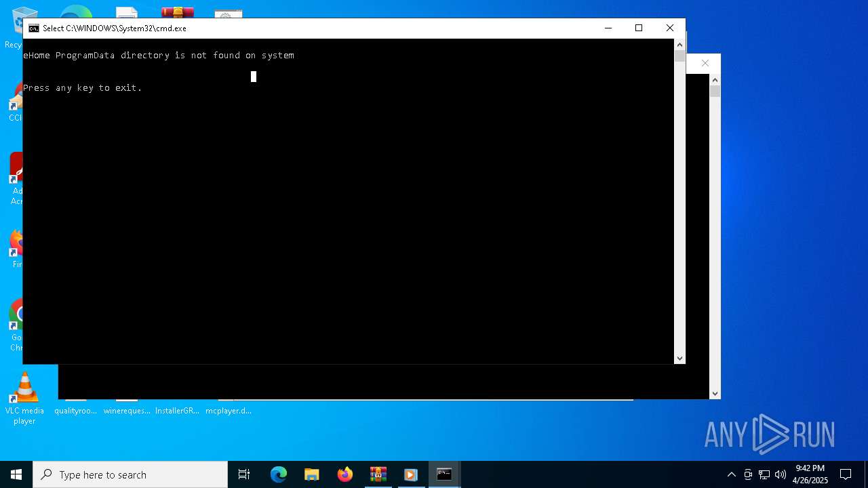Select the mcplayer.d... desktop file label

click(x=229, y=411)
